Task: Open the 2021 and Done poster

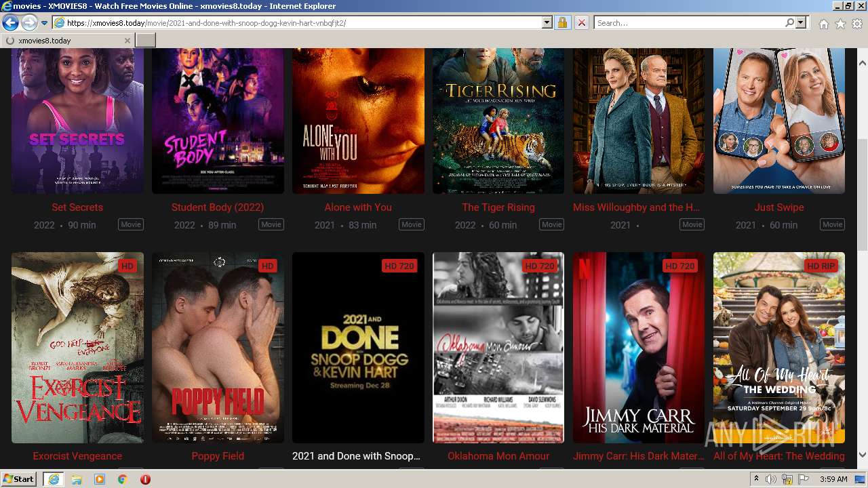Action: pos(358,348)
